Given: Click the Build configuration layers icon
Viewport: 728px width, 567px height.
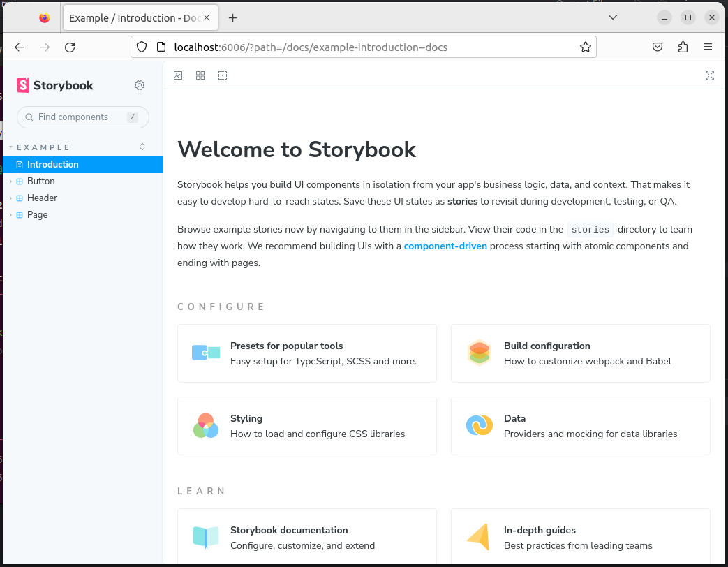Looking at the screenshot, I should click(479, 353).
